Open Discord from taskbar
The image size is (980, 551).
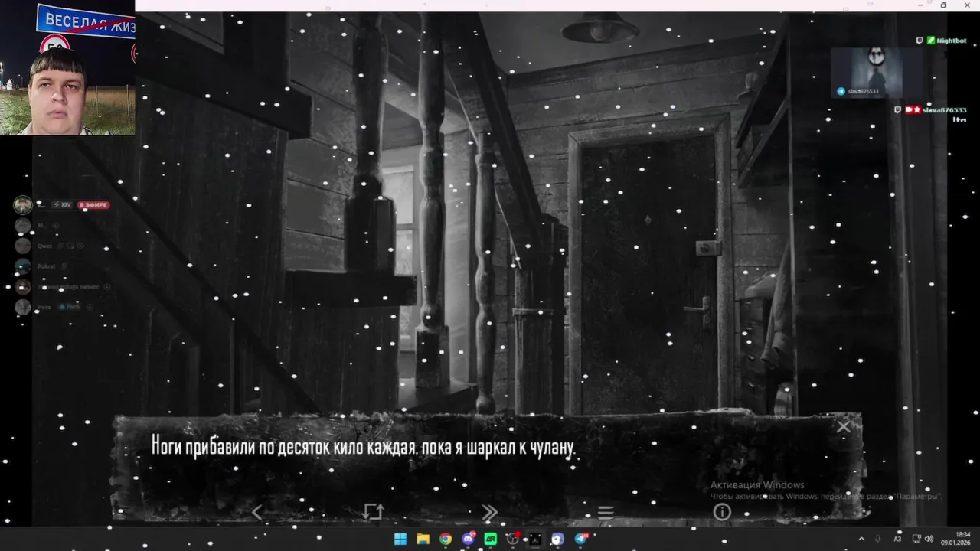pyautogui.click(x=468, y=539)
